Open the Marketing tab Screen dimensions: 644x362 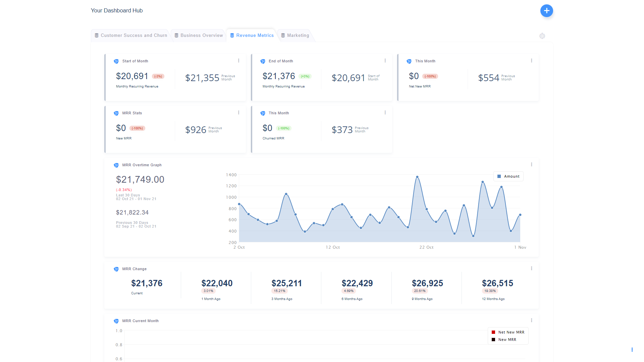(295, 36)
